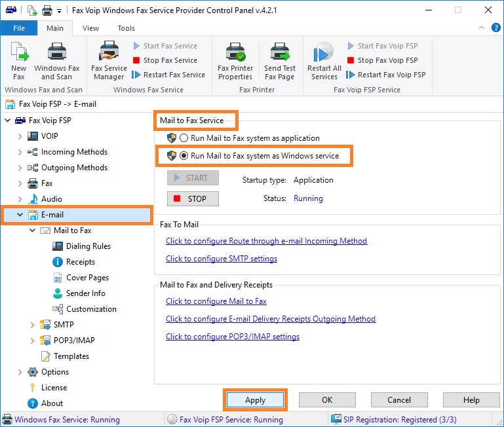Open the Fax Service Manager
The image size is (504, 427).
(109, 61)
